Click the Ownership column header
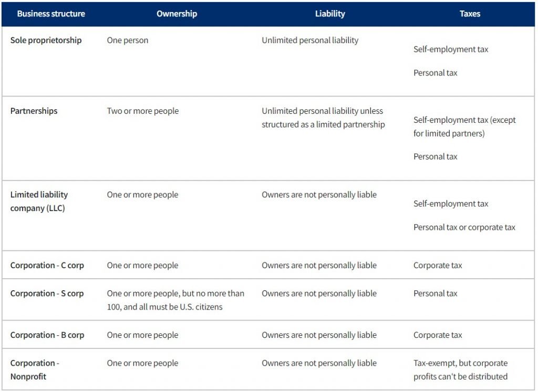 [x=177, y=14]
